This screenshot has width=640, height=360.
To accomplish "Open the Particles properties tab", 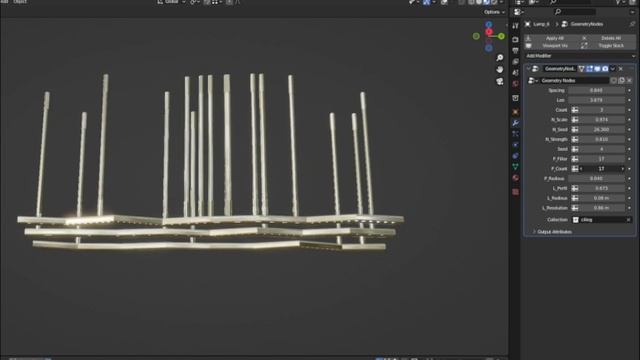I will coord(516,134).
